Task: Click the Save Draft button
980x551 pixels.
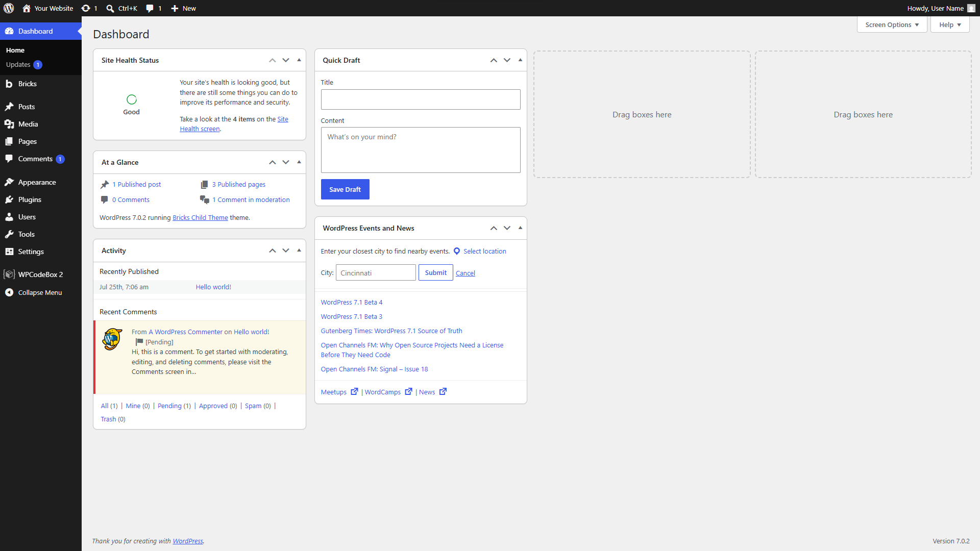Action: (345, 189)
